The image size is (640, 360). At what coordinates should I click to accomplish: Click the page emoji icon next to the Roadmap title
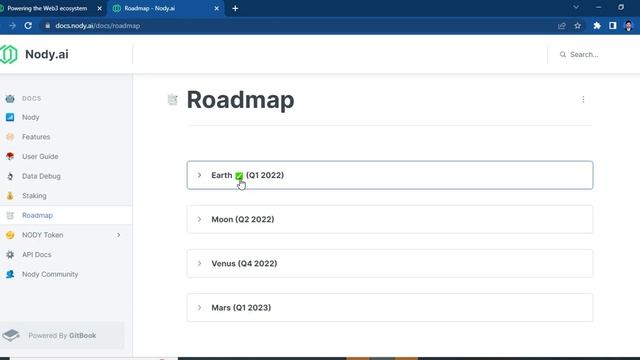[173, 99]
